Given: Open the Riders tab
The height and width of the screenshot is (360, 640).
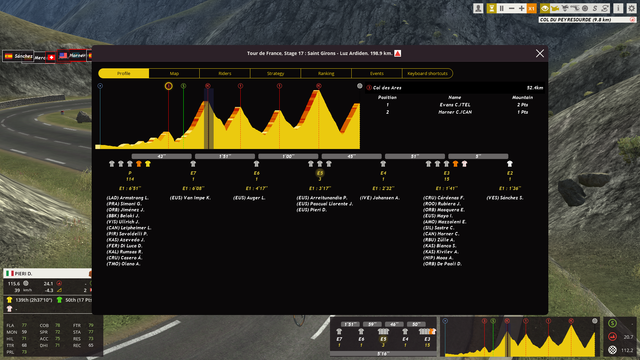Looking at the screenshot, I should tap(225, 73).
